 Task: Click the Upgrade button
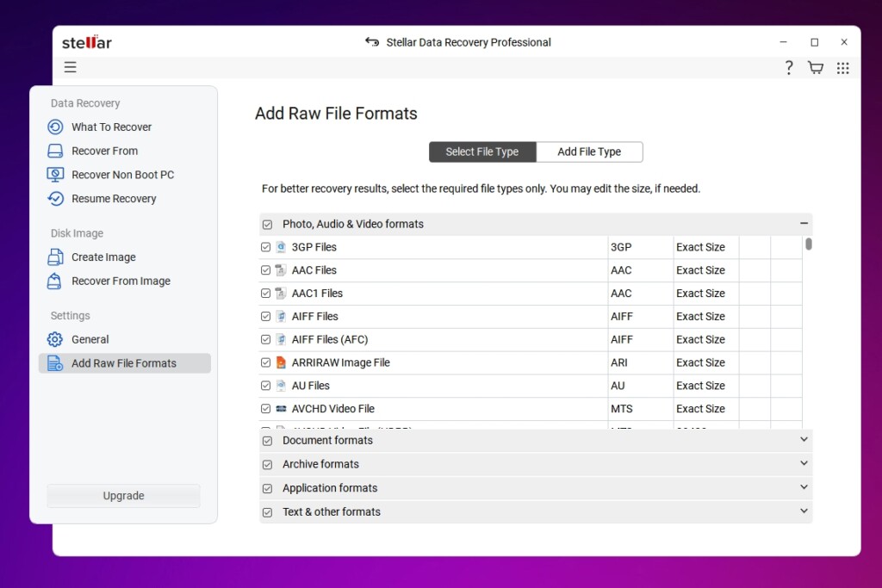[124, 496]
